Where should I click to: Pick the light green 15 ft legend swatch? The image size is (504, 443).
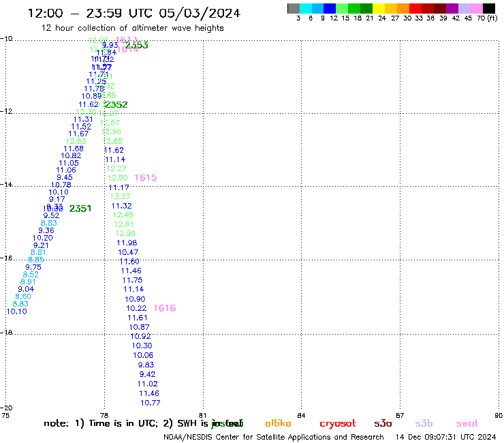[x=342, y=8]
